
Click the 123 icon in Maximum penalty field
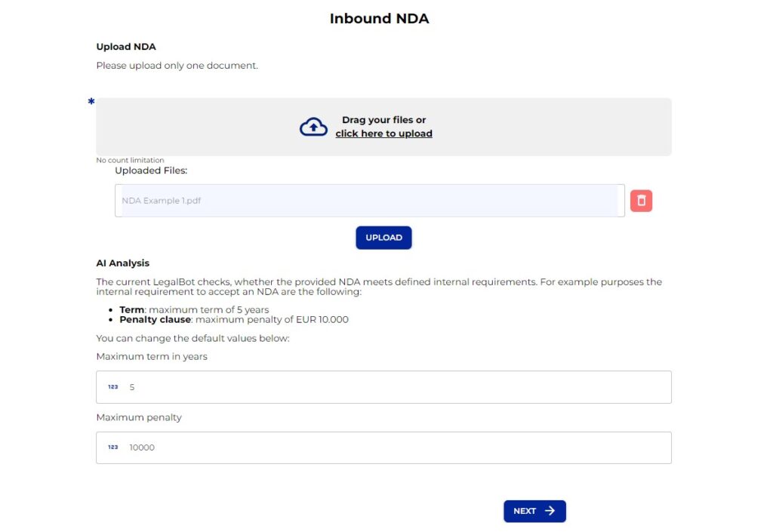pyautogui.click(x=112, y=447)
